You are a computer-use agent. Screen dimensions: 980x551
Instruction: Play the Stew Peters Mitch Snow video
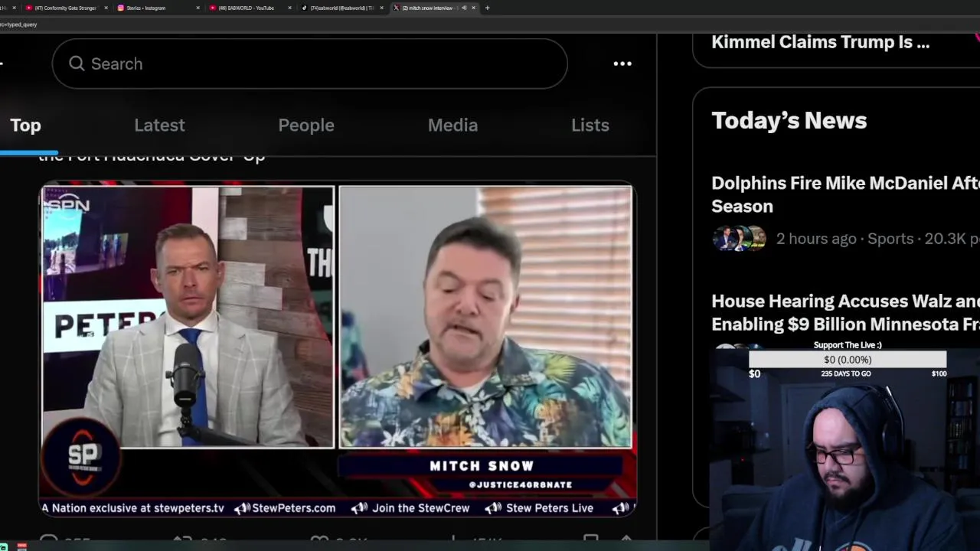click(x=337, y=350)
